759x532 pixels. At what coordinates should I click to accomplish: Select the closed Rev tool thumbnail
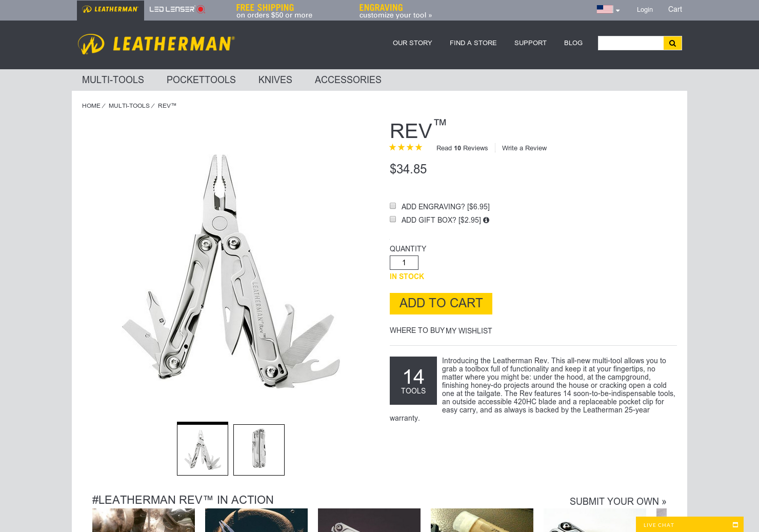(259, 450)
